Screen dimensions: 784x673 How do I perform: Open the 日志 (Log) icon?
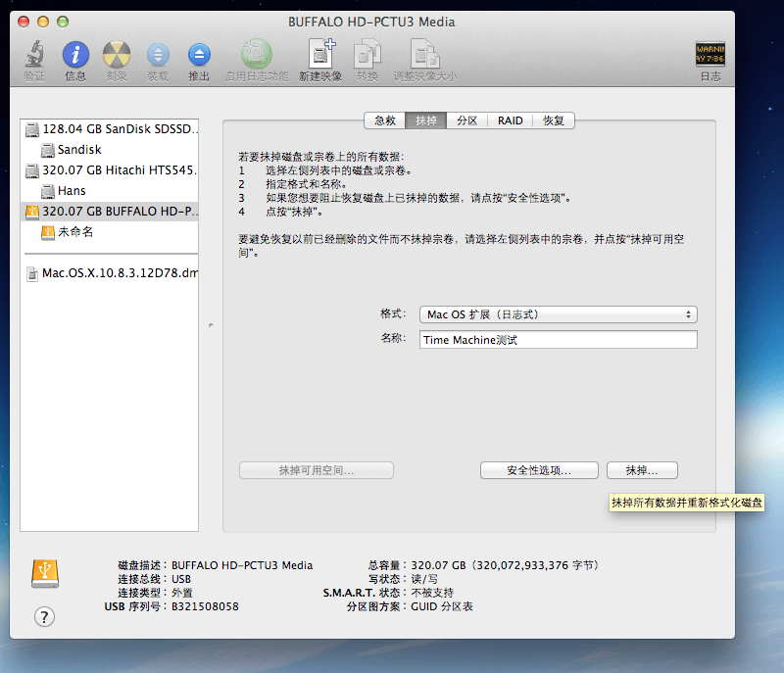point(710,54)
